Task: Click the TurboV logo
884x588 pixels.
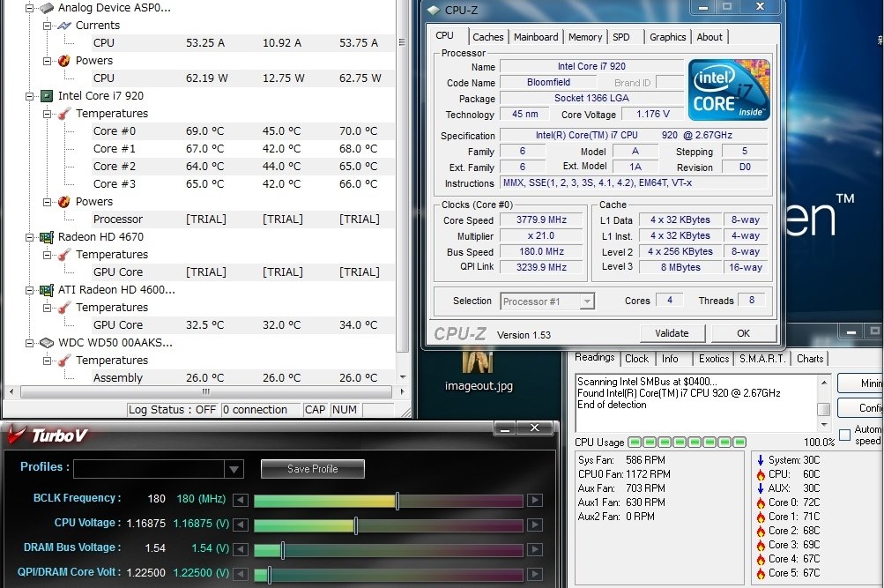Action: (48, 435)
